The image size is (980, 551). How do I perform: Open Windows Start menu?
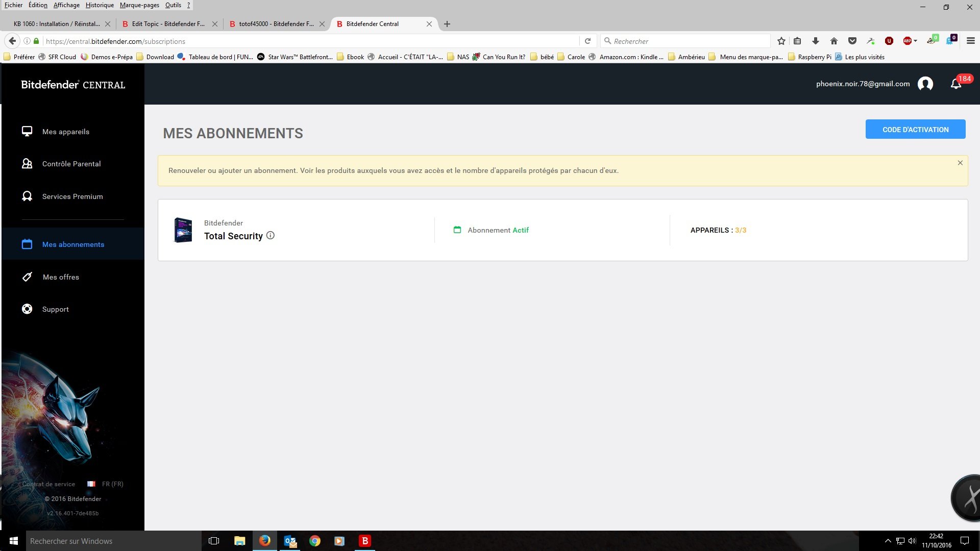[x=13, y=541]
